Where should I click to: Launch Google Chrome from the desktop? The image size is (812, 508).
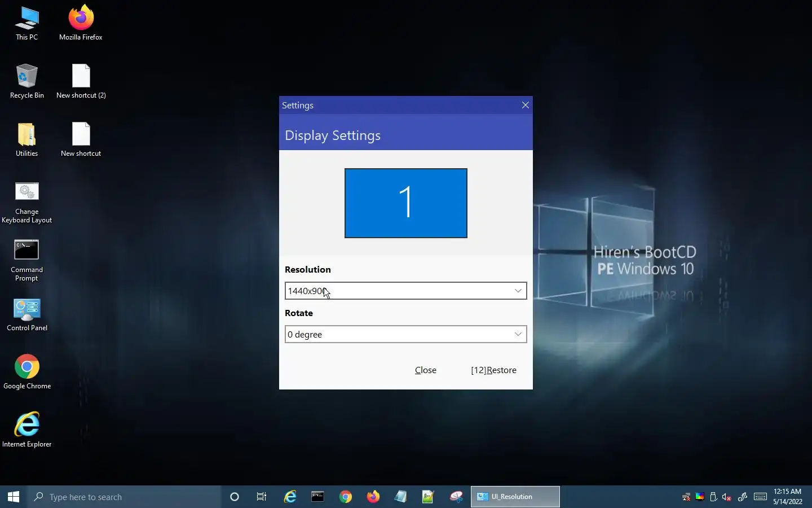[x=27, y=373]
